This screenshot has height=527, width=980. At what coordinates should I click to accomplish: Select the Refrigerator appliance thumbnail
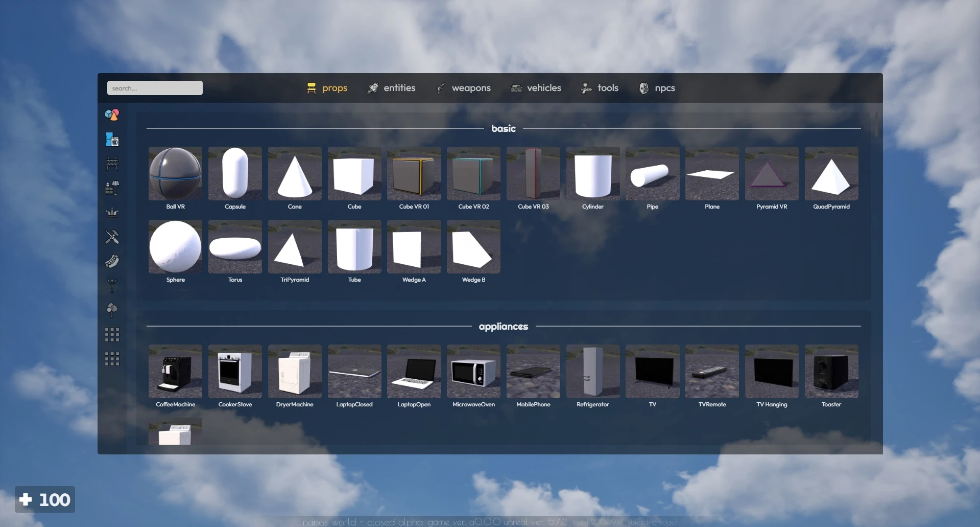coord(592,372)
